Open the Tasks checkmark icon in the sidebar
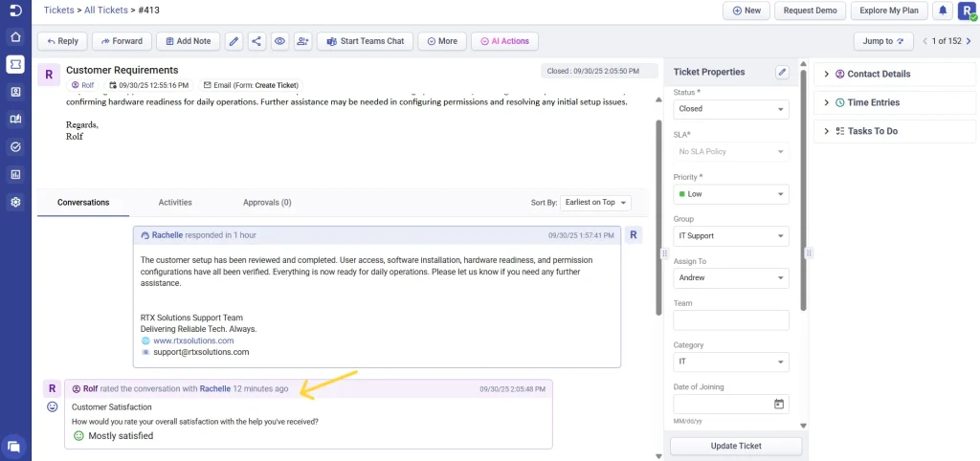This screenshot has height=461, width=980. (15, 146)
